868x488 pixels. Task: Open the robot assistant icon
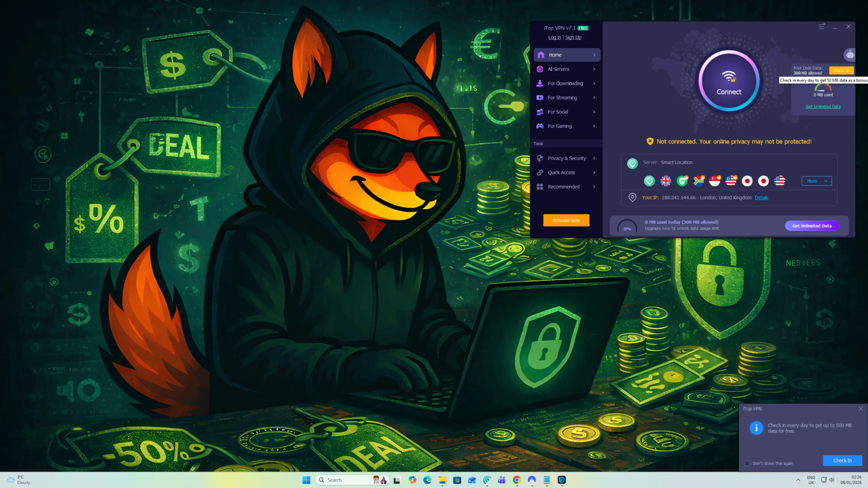point(850,55)
